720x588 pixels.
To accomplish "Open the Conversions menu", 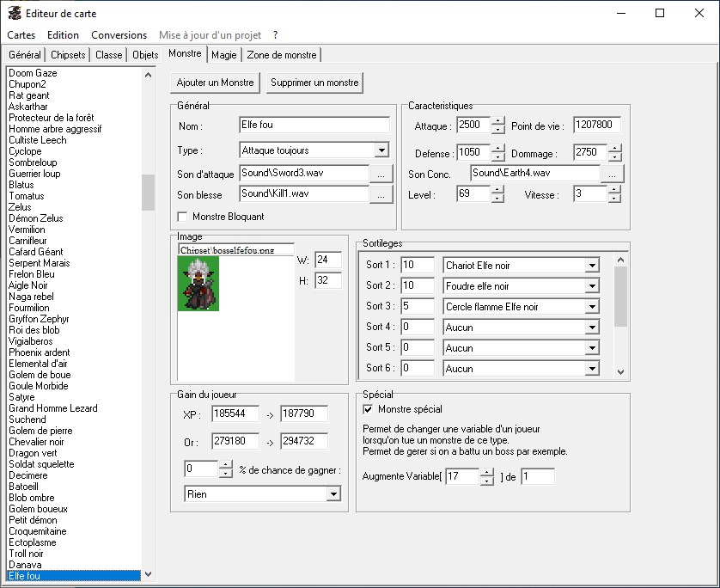I will pos(119,35).
